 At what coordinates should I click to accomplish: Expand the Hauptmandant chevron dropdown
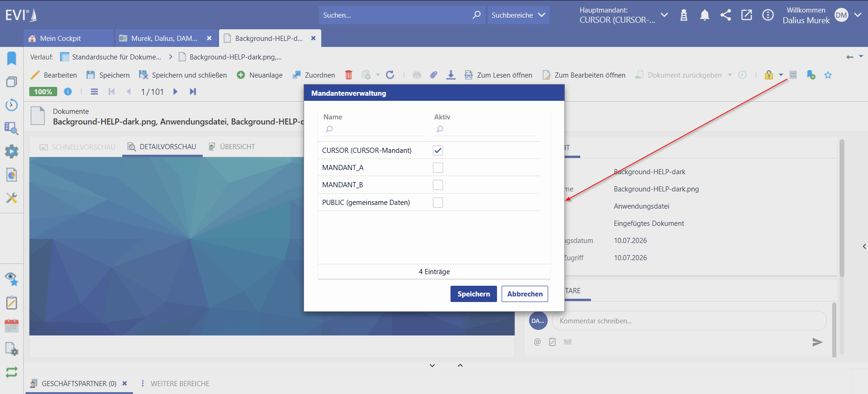tap(664, 15)
